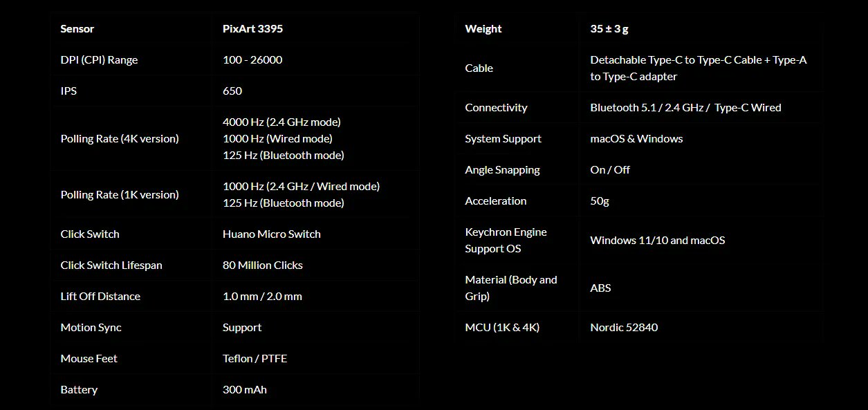Click the IPS value 650

tap(232, 91)
